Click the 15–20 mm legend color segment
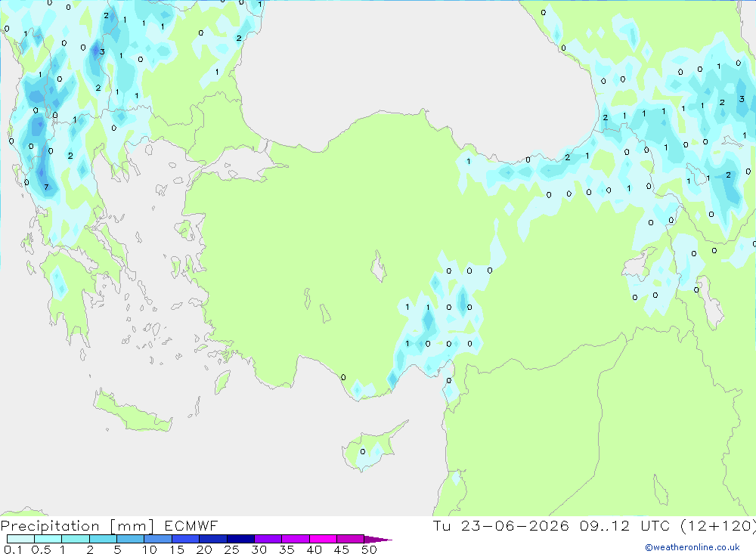The width and height of the screenshot is (756, 554). (x=185, y=539)
